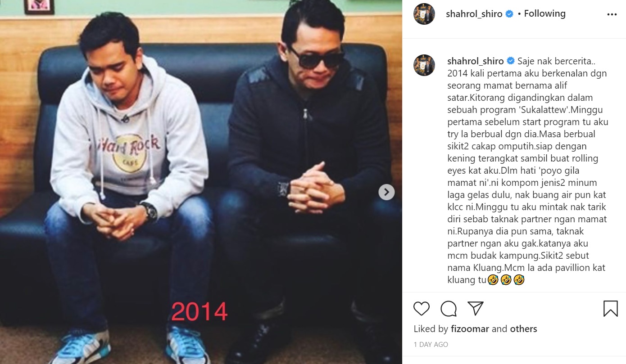Click the verified badge in post header
This screenshot has height=364, width=626.
(509, 14)
